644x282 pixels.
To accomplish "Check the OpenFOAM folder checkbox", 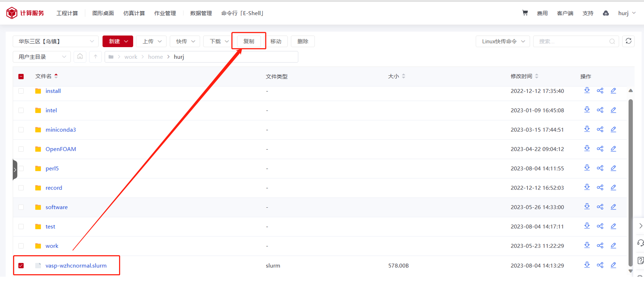I will [21, 149].
